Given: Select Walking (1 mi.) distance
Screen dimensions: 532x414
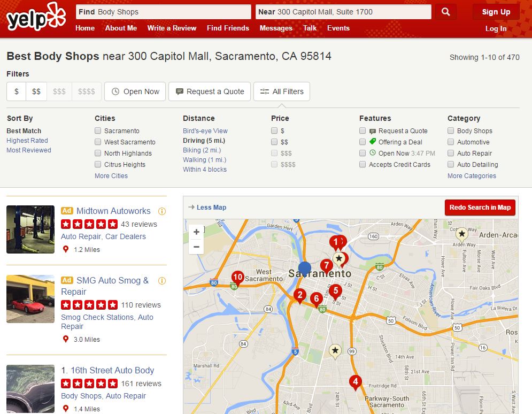Looking at the screenshot, I should pos(205,159).
